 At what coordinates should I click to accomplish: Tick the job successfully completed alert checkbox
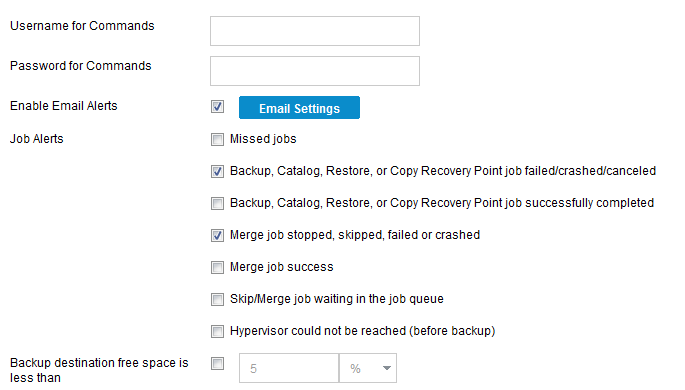pos(218,204)
